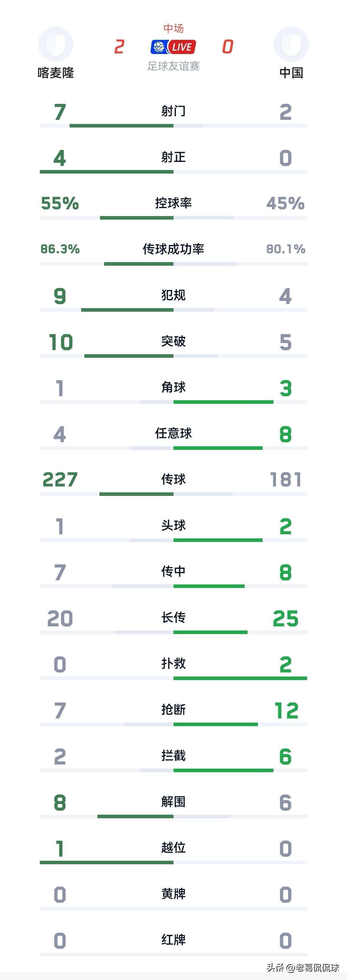Click the 红牌 red cards label

click(173, 940)
